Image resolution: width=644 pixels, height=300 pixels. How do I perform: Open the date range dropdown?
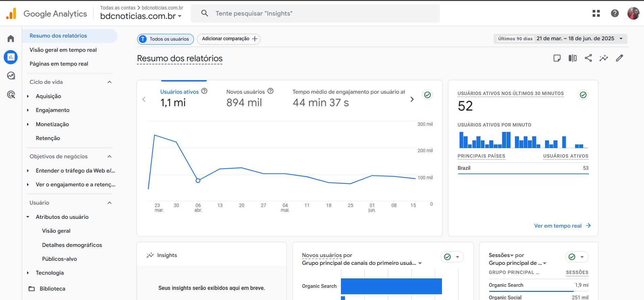pyautogui.click(x=560, y=39)
